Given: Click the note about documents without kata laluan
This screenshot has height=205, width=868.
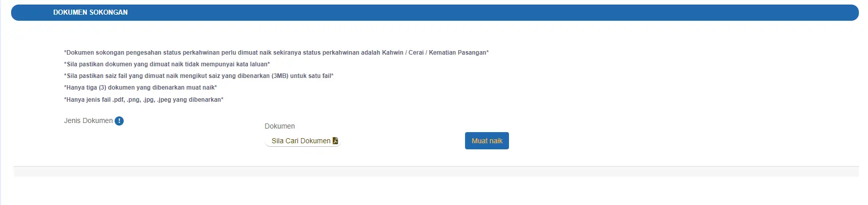Looking at the screenshot, I should coord(167,64).
